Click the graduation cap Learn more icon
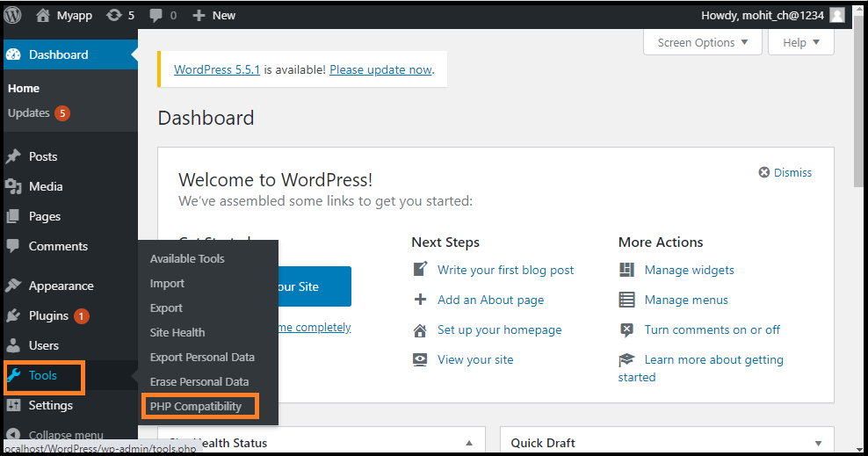 pos(626,359)
